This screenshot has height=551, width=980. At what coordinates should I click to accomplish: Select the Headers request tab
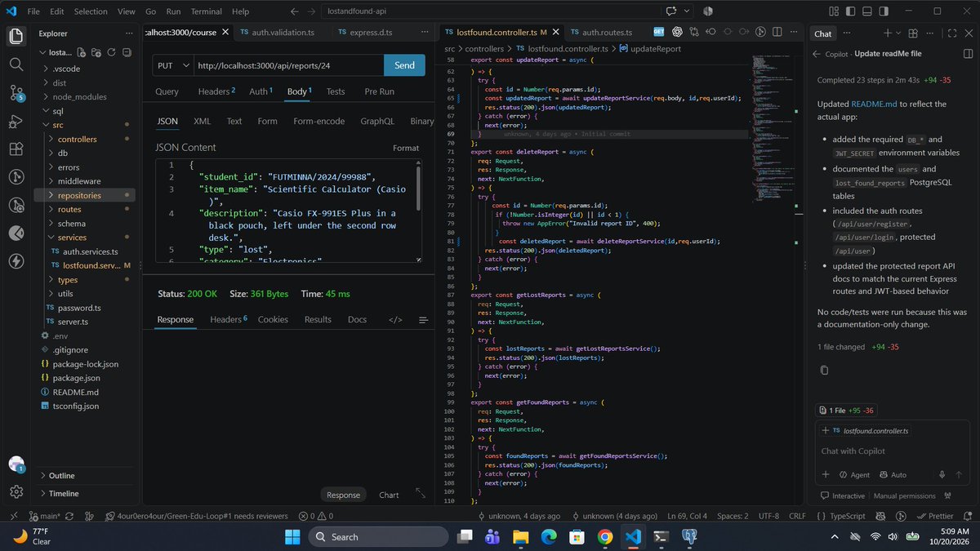click(x=216, y=91)
